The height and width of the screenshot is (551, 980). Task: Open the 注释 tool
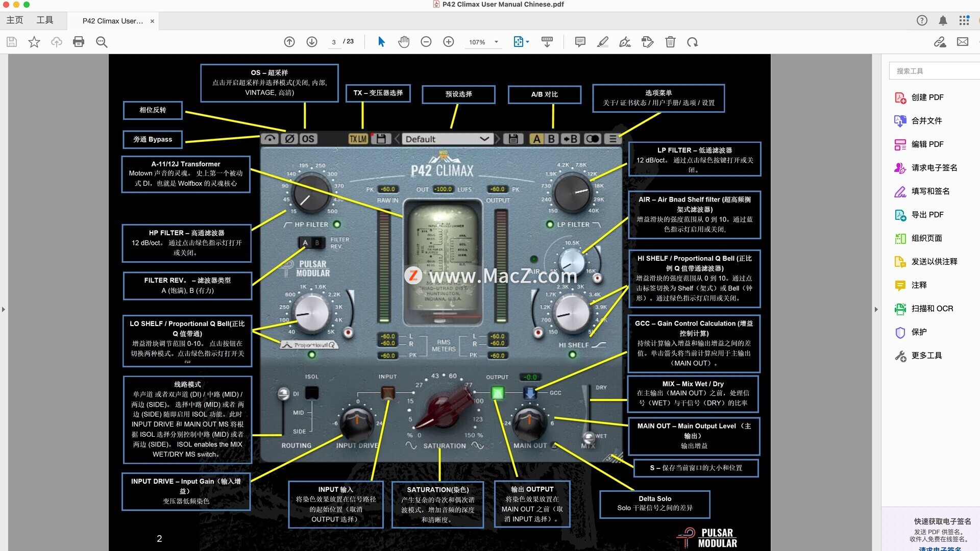[911, 285]
